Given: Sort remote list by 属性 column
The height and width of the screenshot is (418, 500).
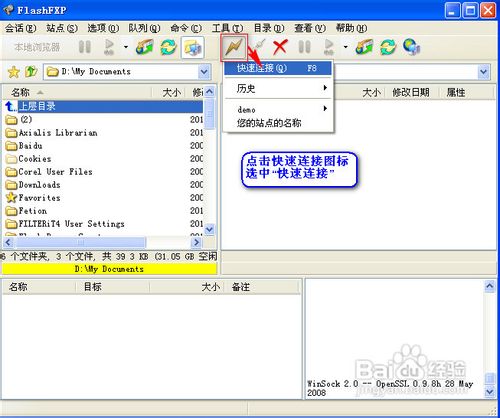Looking at the screenshot, I should tap(466, 92).
